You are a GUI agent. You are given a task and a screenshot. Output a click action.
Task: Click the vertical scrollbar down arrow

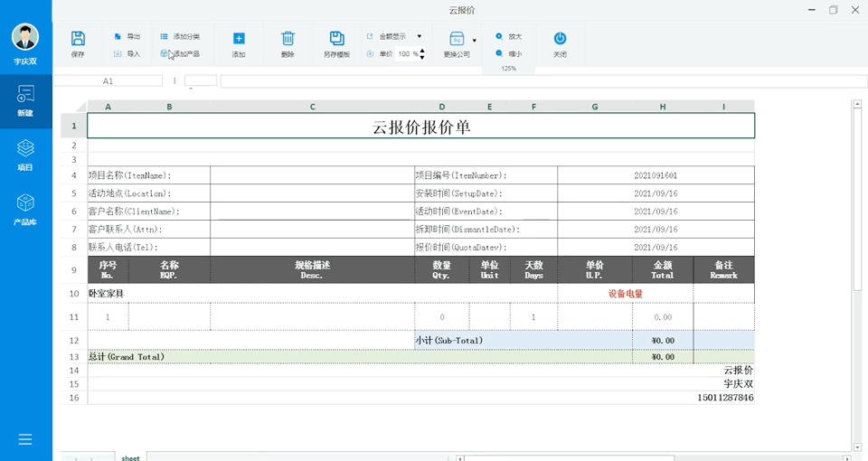coord(857,447)
